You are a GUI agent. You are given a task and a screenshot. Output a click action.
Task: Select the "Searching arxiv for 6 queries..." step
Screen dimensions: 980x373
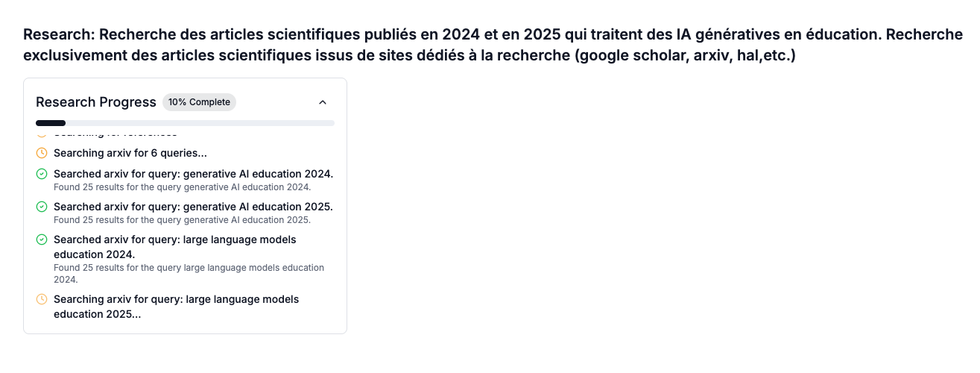[x=130, y=153]
